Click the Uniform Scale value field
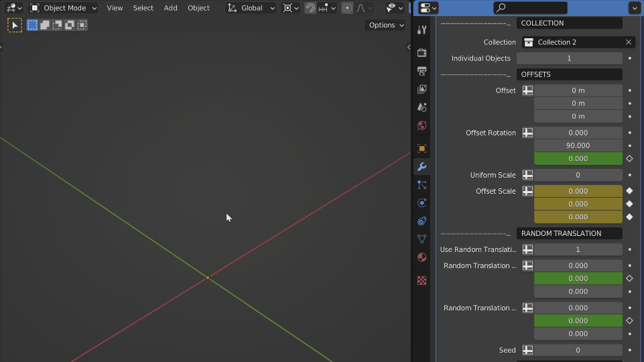644x362 pixels. point(578,175)
